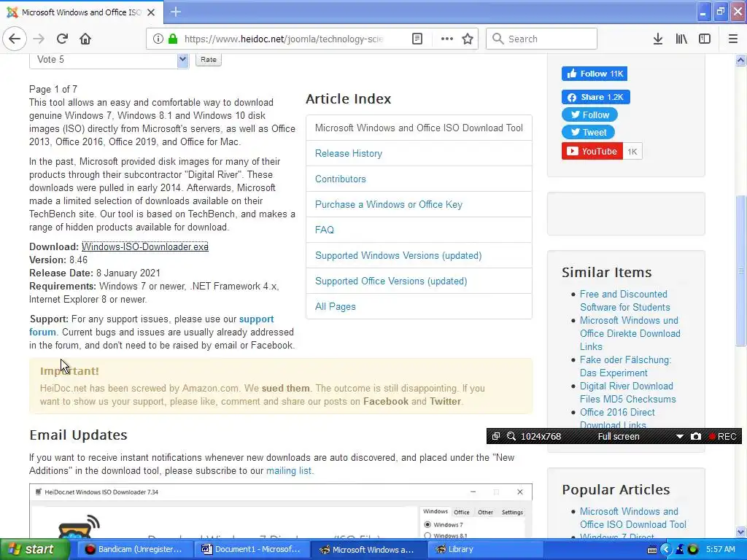Click the Bandicam magnifier icon

511,436
